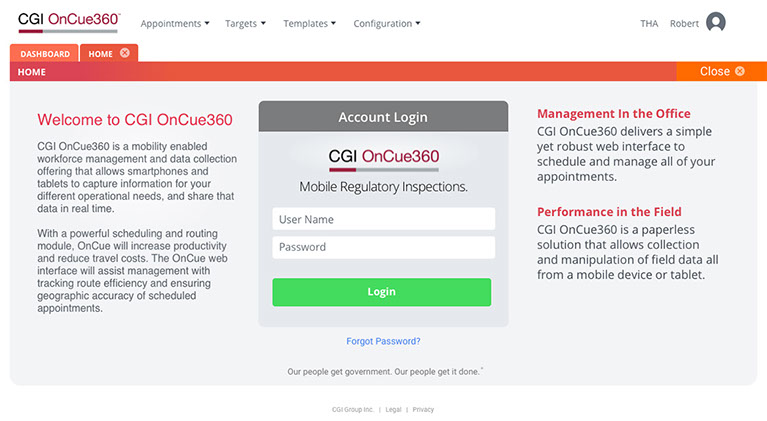Expand the Templates dropdown menu

(310, 23)
